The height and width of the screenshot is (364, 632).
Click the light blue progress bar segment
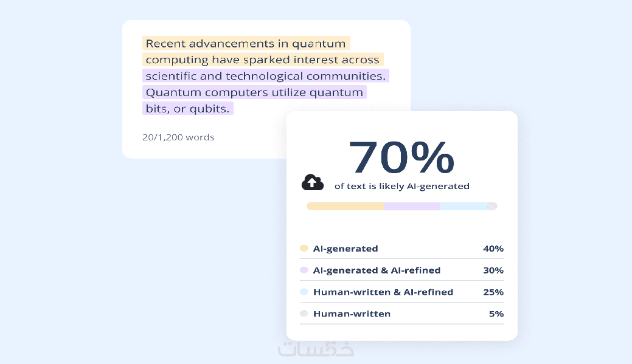point(464,207)
